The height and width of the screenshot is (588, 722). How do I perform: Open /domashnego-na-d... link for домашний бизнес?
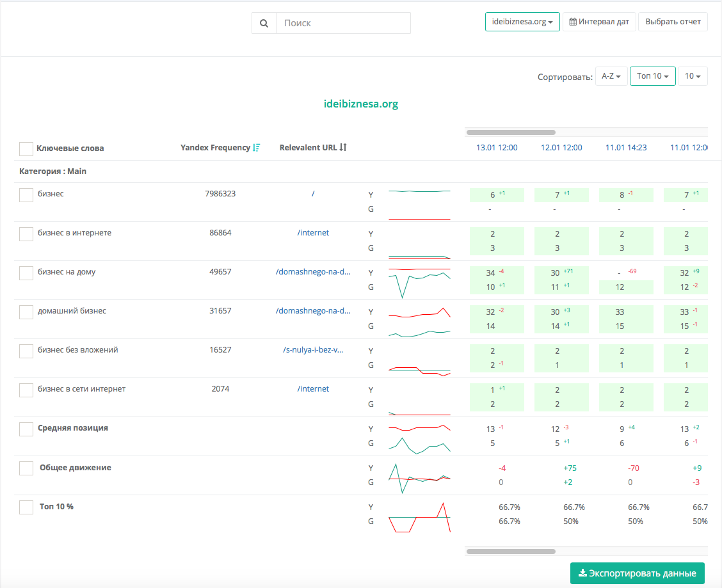[313, 311]
